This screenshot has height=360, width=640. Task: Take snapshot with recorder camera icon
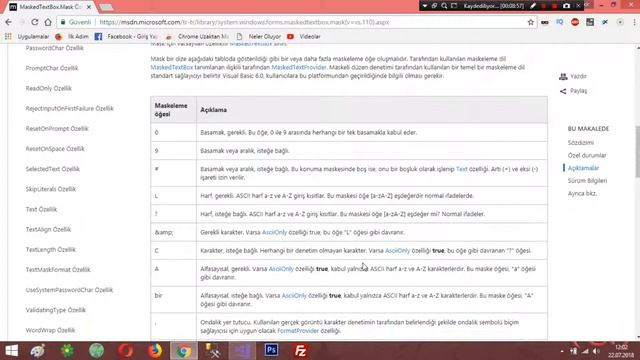pyautogui.click(x=567, y=6)
